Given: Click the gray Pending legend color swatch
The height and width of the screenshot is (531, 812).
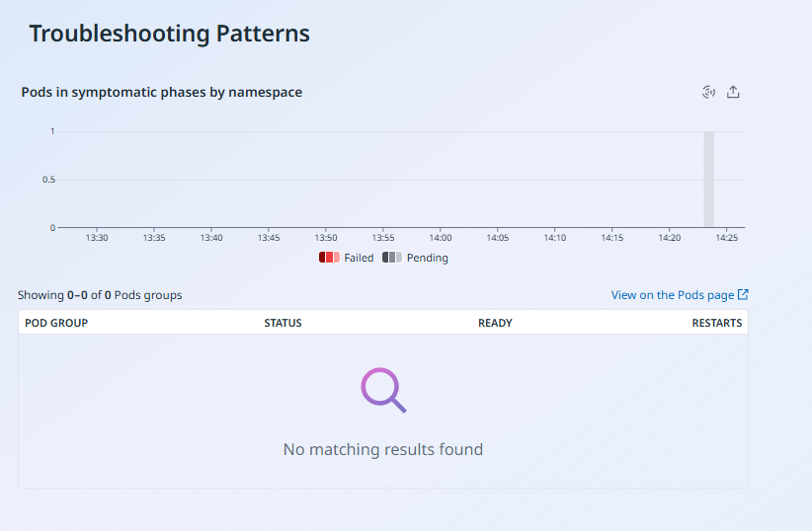Looking at the screenshot, I should [x=392, y=258].
